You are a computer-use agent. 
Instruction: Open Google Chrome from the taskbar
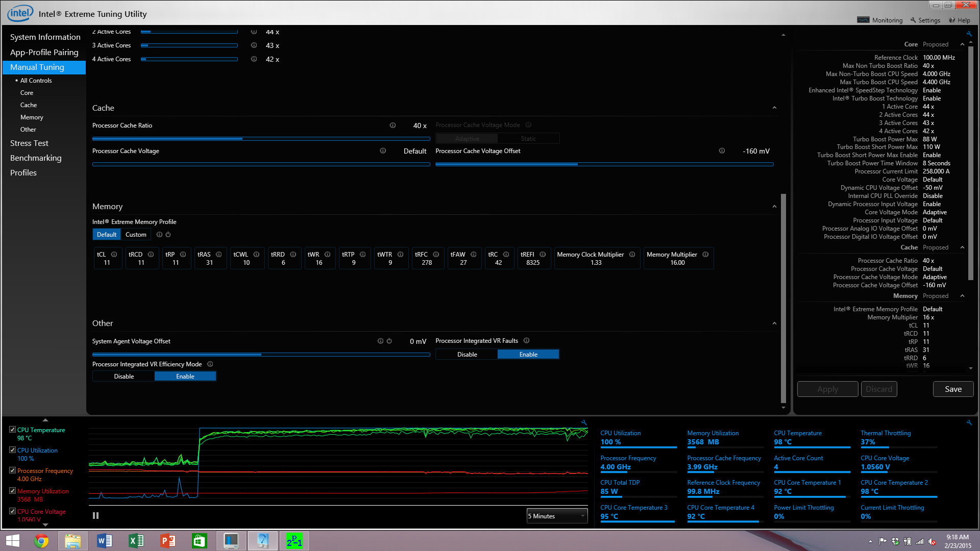(41, 541)
